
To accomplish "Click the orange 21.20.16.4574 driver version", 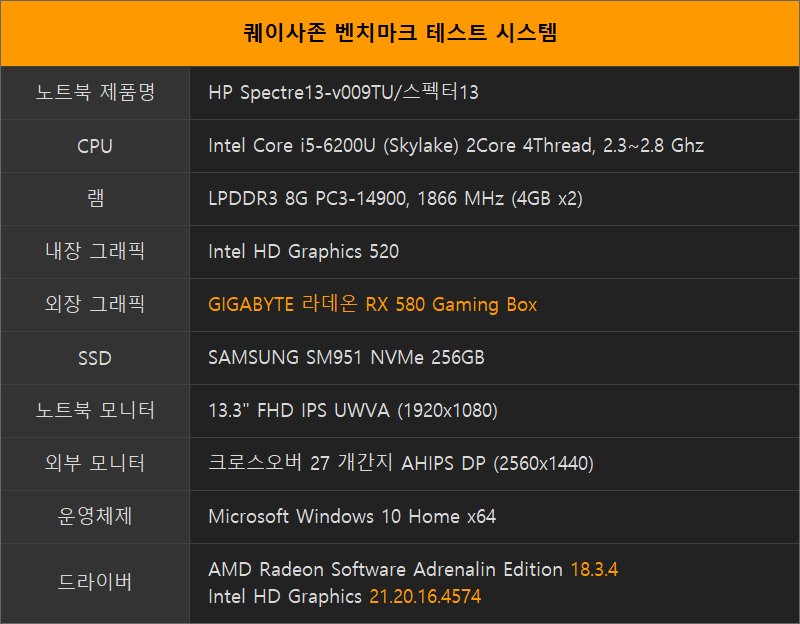I will 425,596.
